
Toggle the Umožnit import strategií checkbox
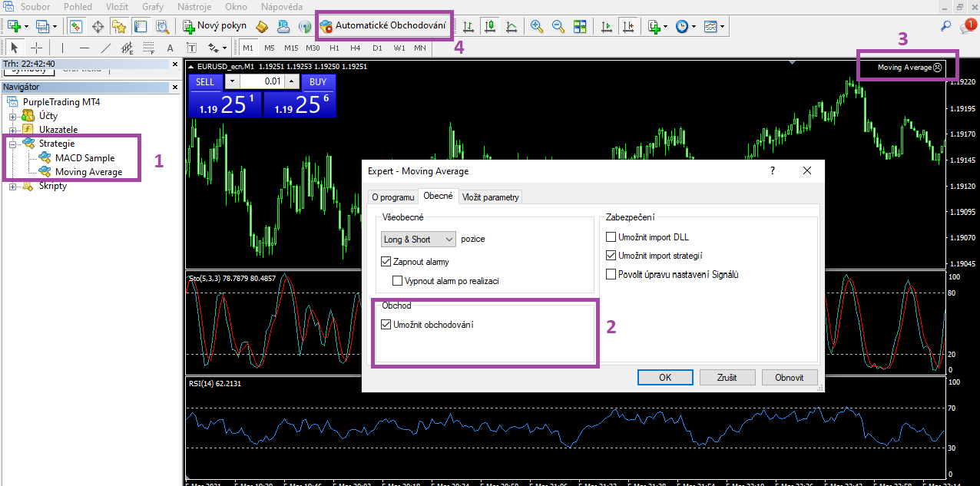pyautogui.click(x=611, y=256)
